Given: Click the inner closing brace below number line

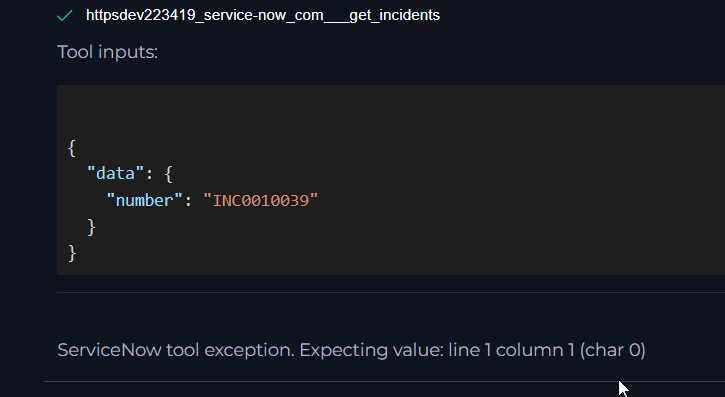Looking at the screenshot, I should 91,227.
